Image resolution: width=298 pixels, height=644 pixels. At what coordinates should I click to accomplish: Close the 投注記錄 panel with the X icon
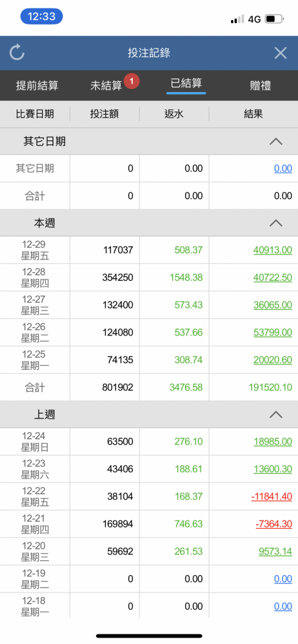[x=281, y=53]
